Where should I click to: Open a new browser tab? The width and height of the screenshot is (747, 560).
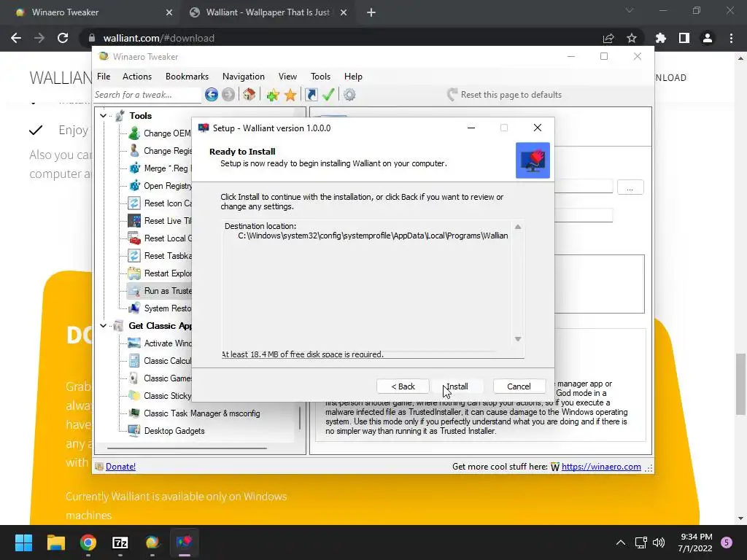point(371,12)
